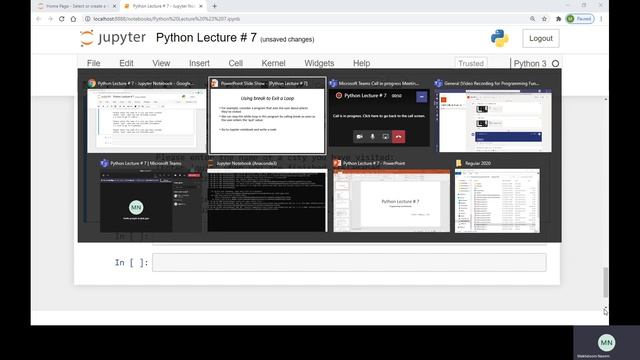Click the Teams icon beside General Video Recording title
This screenshot has width=640, height=360.
click(439, 83)
